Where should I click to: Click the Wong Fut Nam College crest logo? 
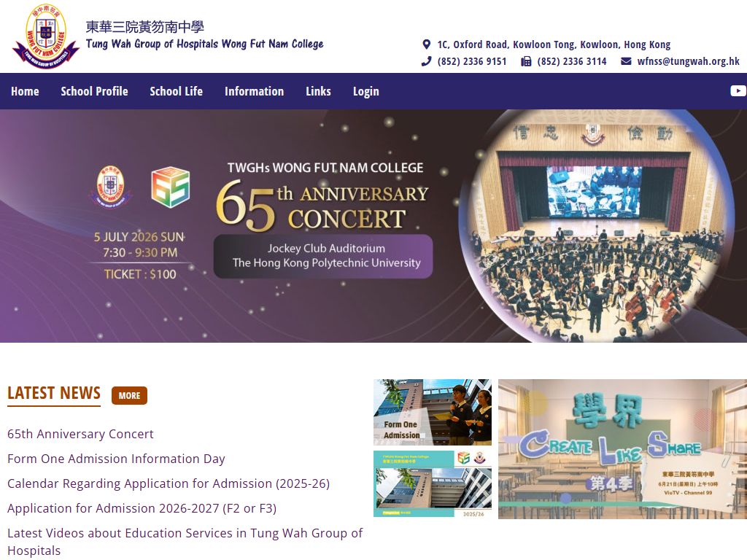pos(46,36)
